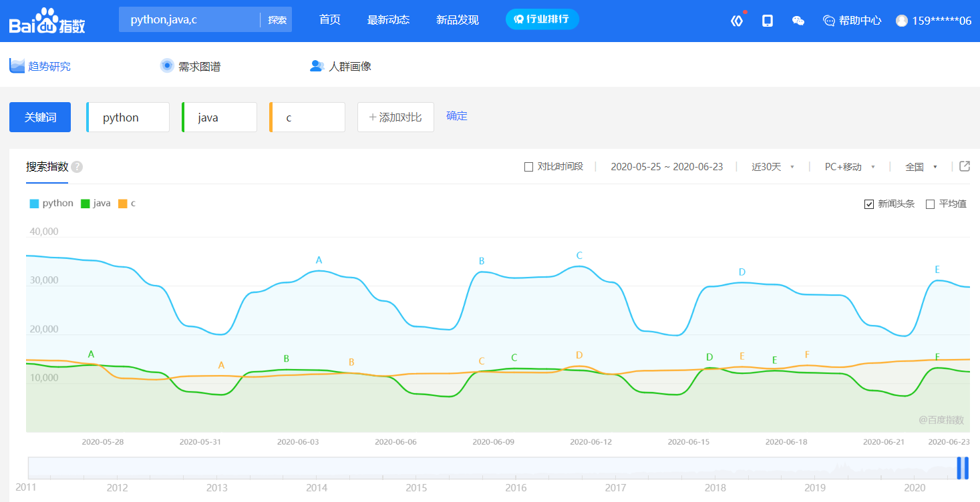Click the 40,000 y-axis label
980x502 pixels.
click(x=44, y=232)
